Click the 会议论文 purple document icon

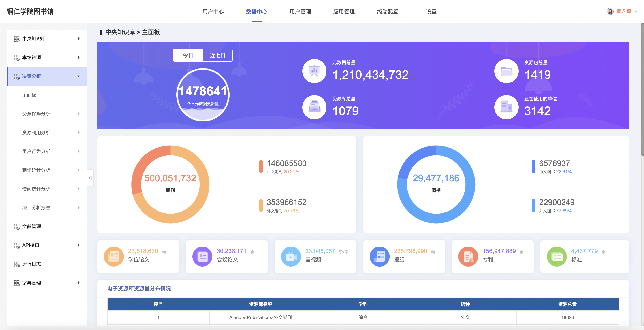point(202,256)
